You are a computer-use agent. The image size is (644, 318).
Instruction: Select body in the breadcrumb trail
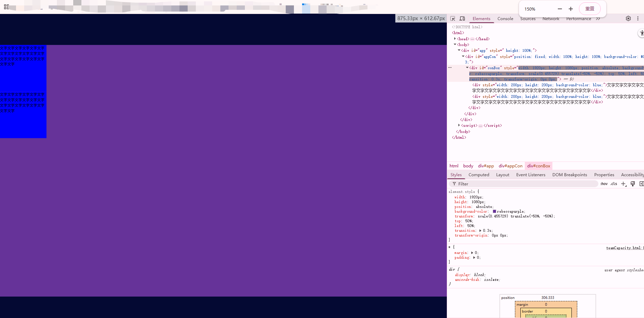click(468, 166)
